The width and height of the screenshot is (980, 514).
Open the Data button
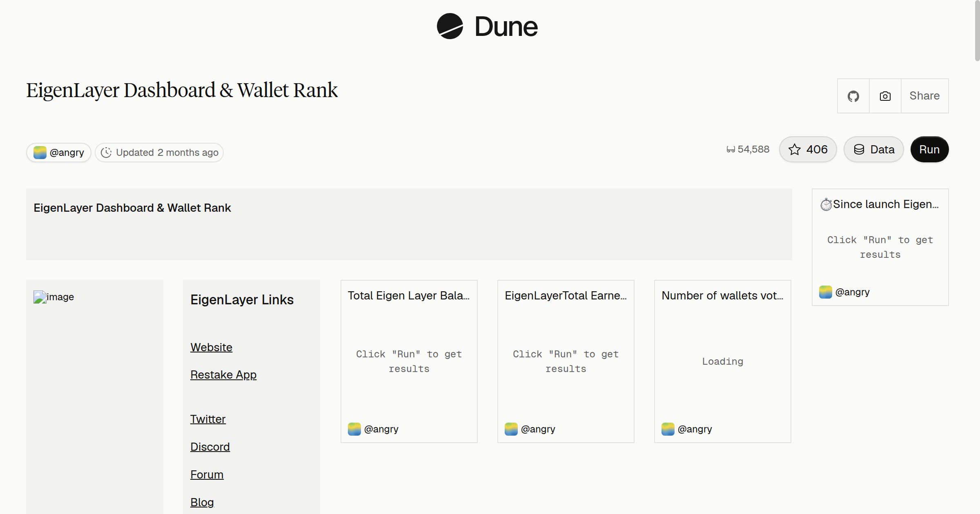point(873,149)
